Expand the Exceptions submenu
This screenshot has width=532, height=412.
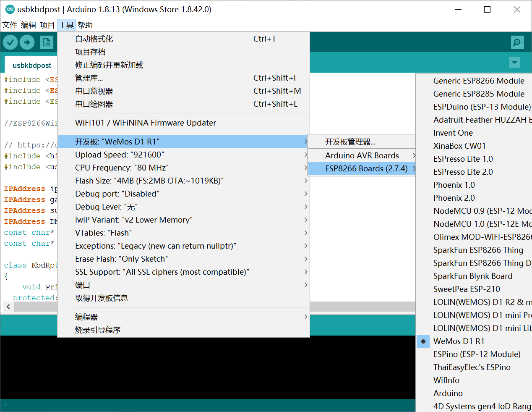click(x=183, y=246)
